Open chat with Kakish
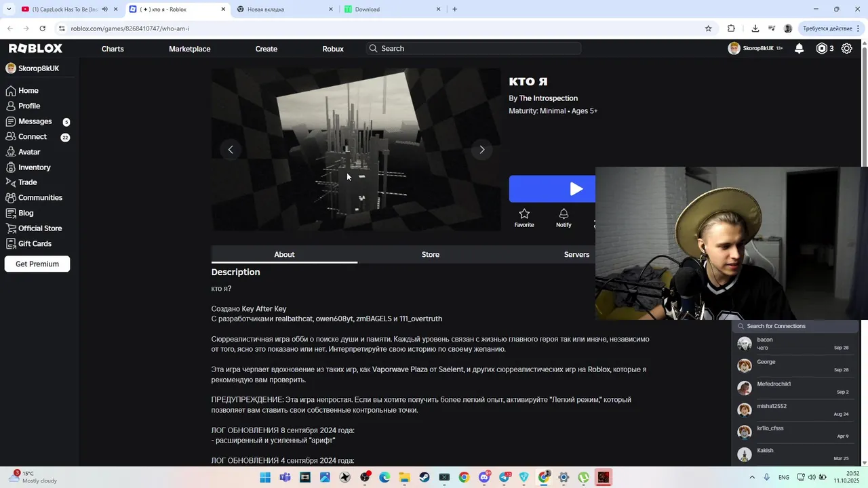Screen dimensions: 868x488 point(795,454)
